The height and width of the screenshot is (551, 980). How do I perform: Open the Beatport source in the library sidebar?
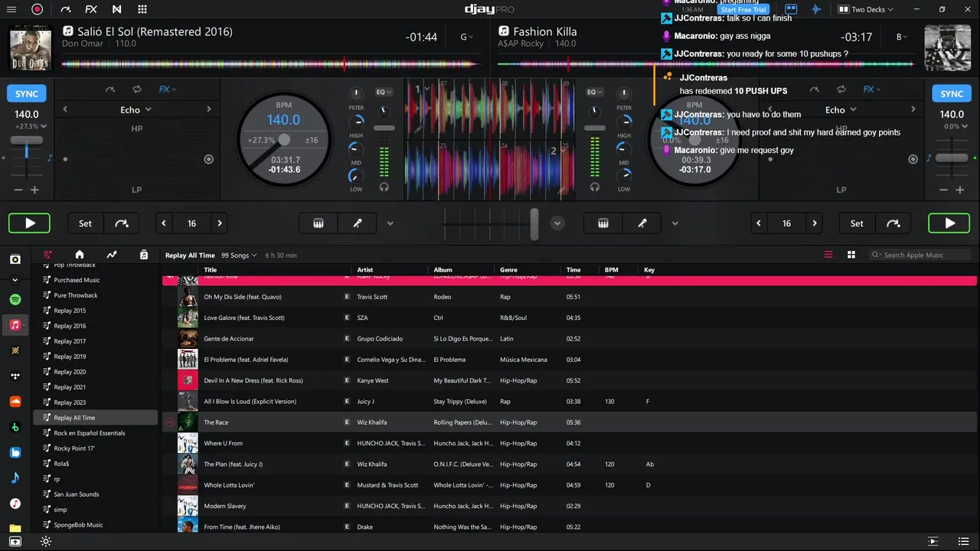pos(15,427)
